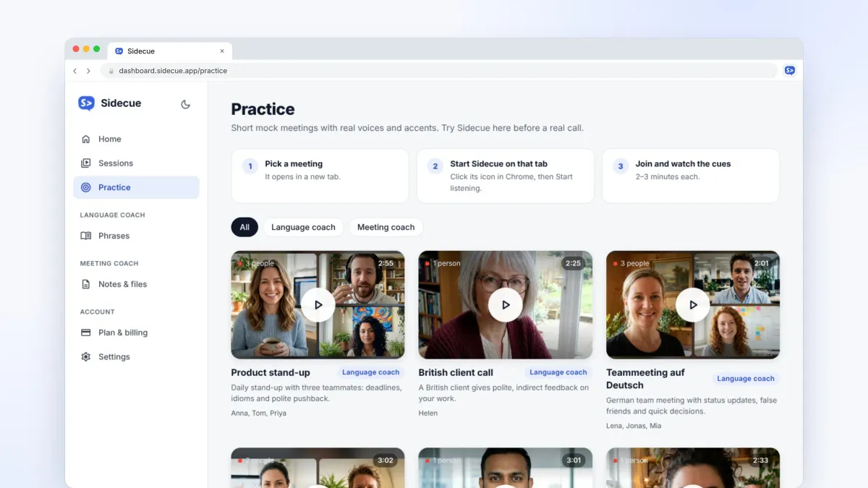
Task: Go back using browser back arrow
Action: [x=75, y=71]
